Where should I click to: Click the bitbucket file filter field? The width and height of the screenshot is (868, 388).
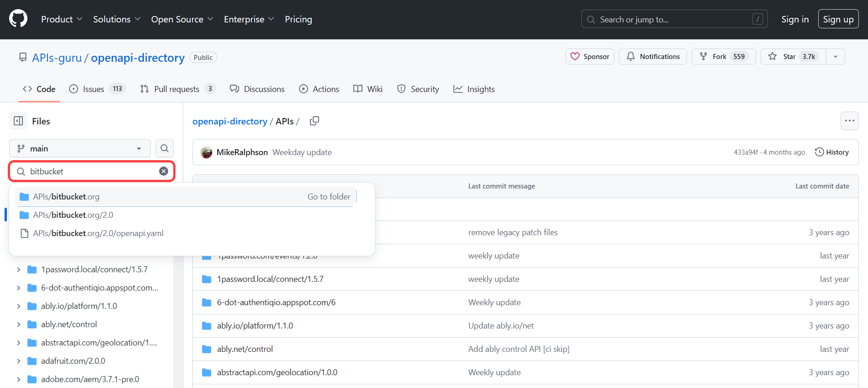coord(92,171)
